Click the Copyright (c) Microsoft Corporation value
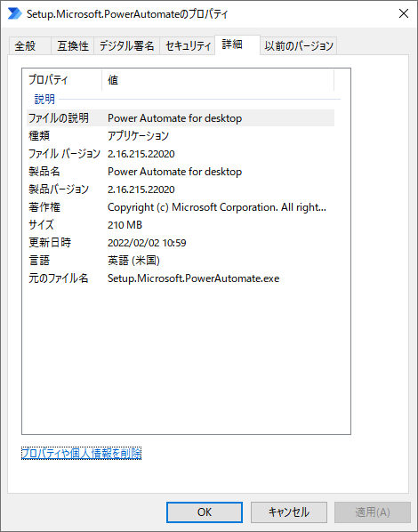This screenshot has height=532, width=418. click(217, 207)
